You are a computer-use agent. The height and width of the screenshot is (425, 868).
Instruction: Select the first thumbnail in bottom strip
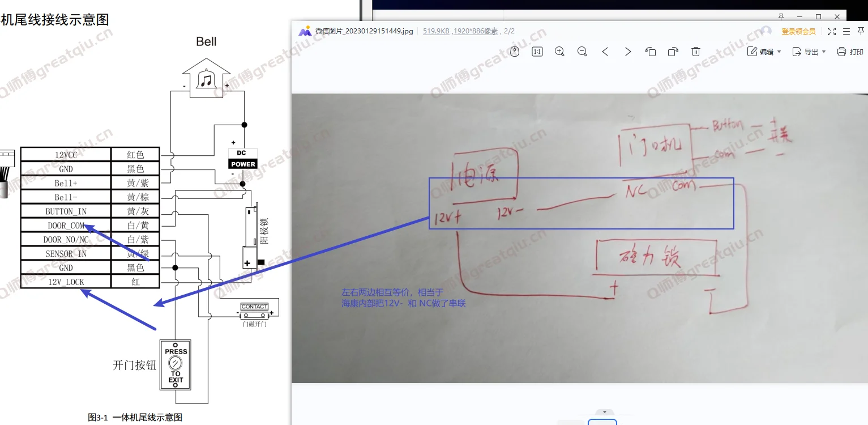[572, 422]
